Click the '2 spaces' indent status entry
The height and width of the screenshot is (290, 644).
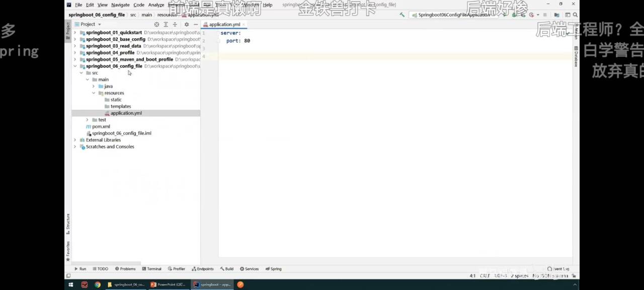pos(519,276)
